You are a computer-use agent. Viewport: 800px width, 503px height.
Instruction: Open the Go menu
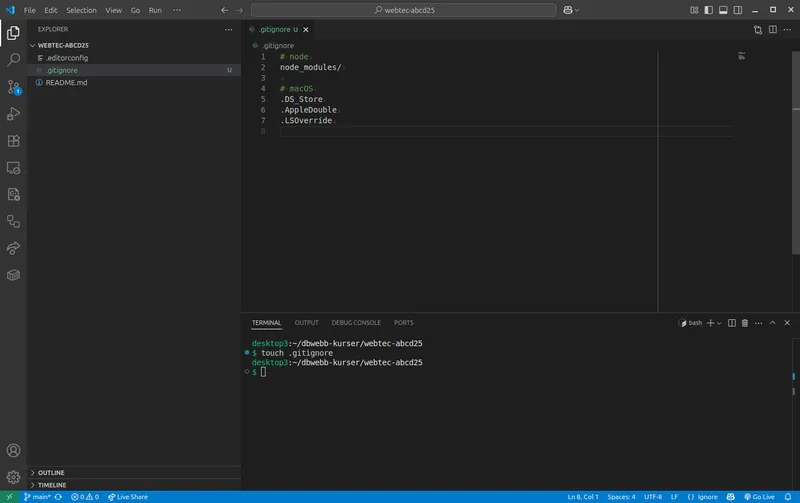(135, 10)
